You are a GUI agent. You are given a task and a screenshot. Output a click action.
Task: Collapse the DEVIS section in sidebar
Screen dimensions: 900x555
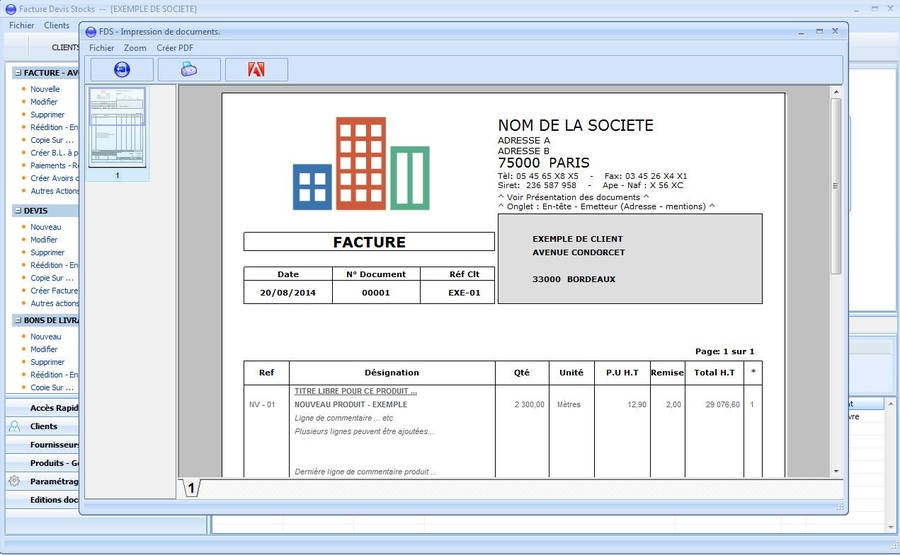17,211
